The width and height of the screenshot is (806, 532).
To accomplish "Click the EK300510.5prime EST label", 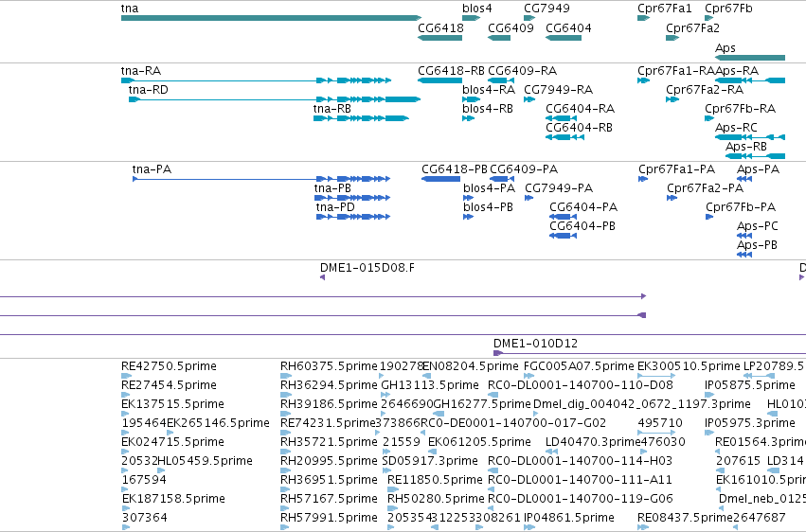I will pyautogui.click(x=689, y=366).
